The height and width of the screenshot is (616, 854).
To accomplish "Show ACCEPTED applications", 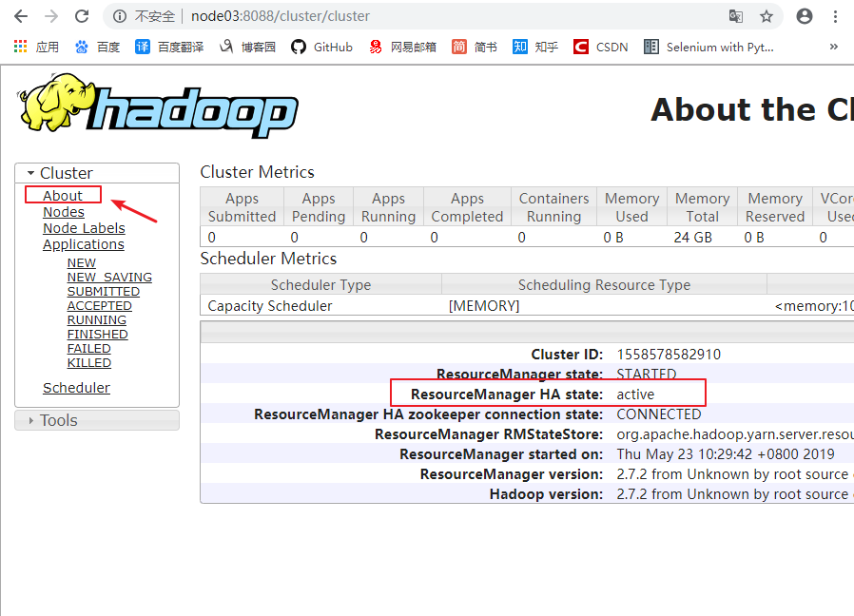I will 100,305.
